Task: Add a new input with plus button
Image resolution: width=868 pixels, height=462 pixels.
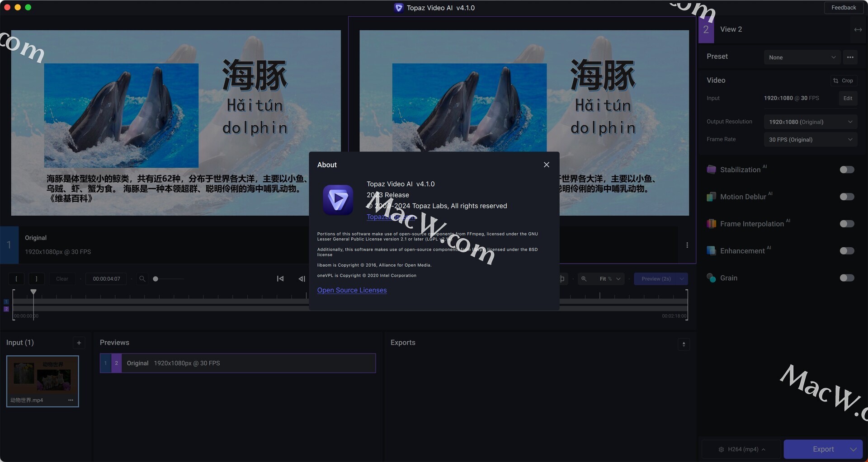Action: [x=79, y=343]
